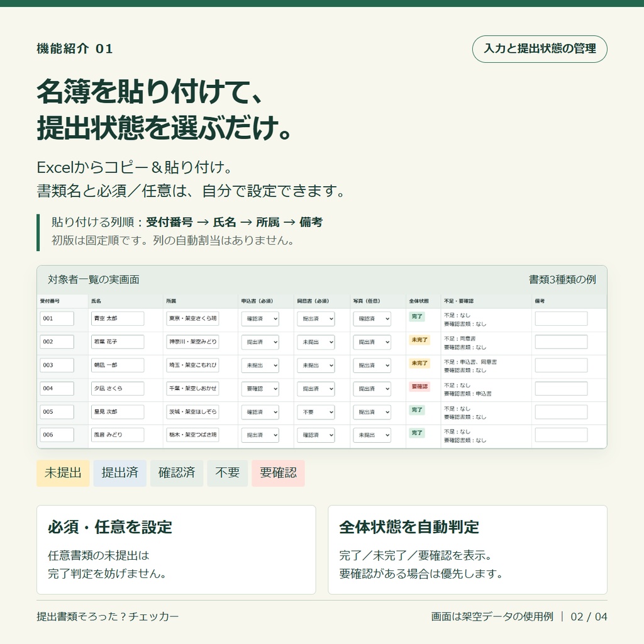The height and width of the screenshot is (644, 644).
Task: Open 写真 dropdown showing 未提出 in row 006
Action: click(372, 435)
